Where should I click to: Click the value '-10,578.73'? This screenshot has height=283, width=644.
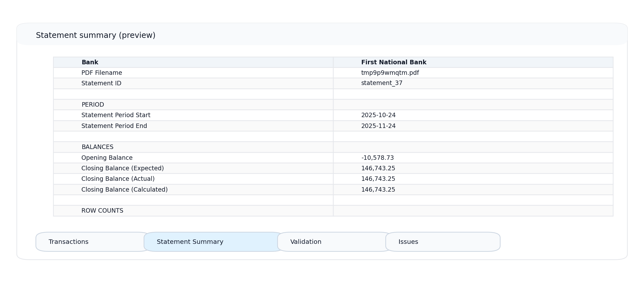coord(377,158)
